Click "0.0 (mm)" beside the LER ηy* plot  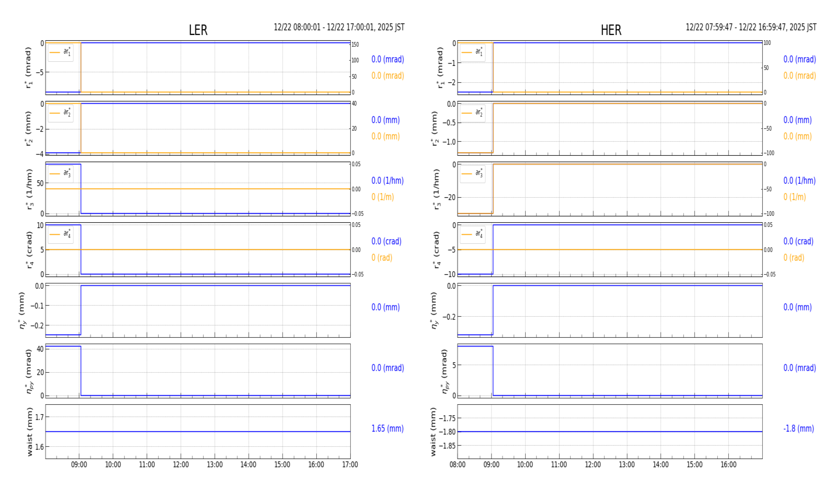point(386,307)
